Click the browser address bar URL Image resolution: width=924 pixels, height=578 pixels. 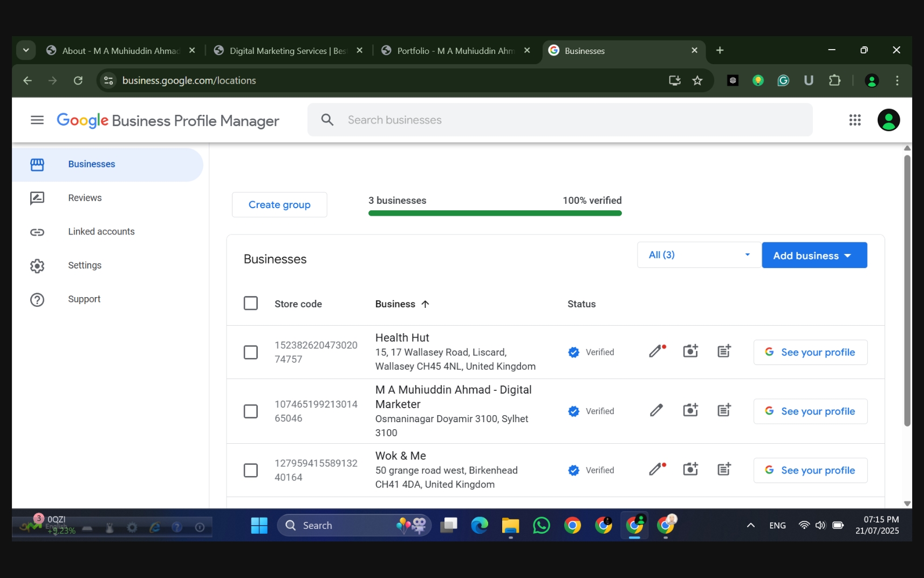click(x=189, y=80)
